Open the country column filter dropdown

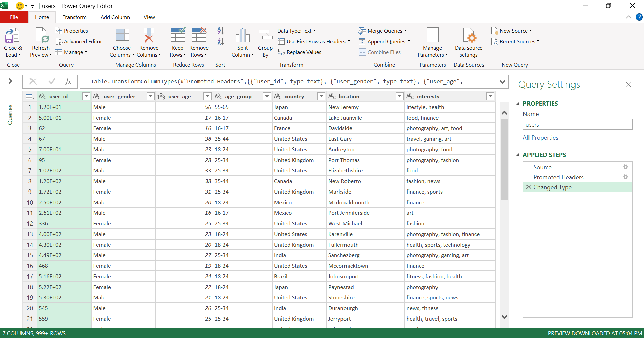[x=321, y=97]
